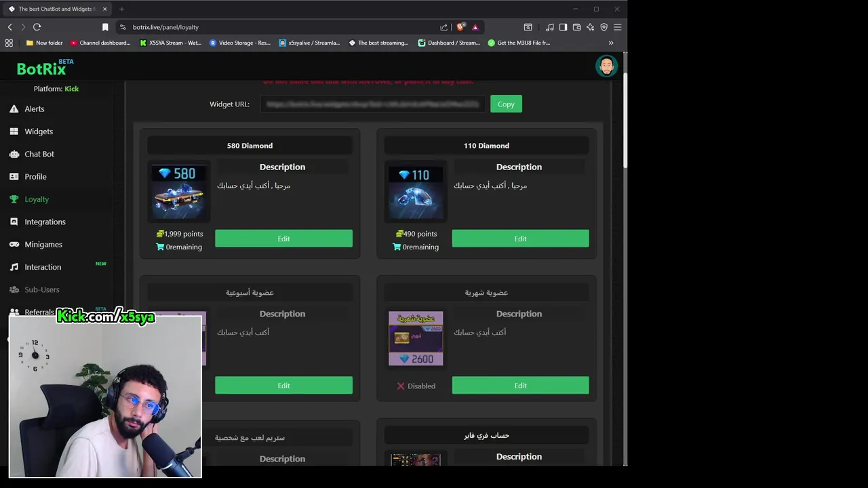Screen dimensions: 868x488
Task: Click the Interaction music note icon
Action: point(14,267)
